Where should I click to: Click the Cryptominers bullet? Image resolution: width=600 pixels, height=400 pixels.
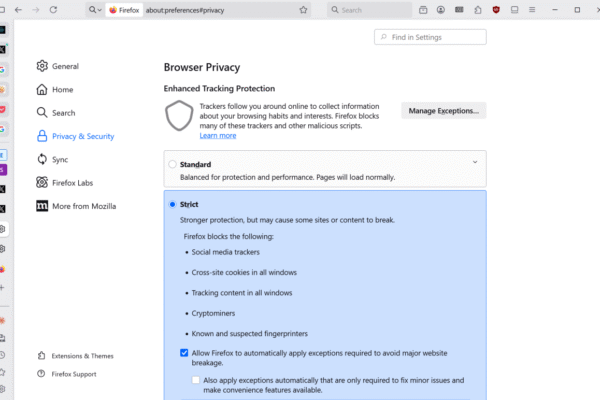[x=213, y=313]
